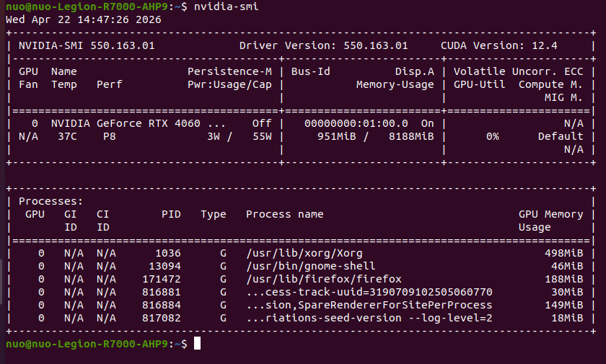Click the PID '816884'
This screenshot has width=606, height=364.
click(x=161, y=305)
